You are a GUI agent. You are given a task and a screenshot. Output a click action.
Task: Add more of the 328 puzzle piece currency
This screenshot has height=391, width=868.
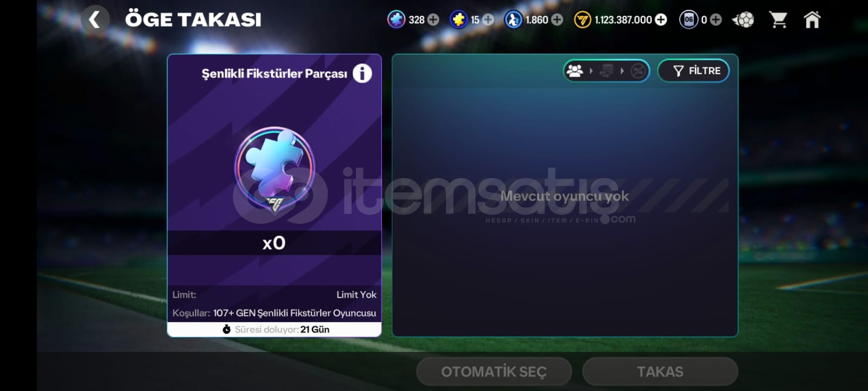pos(433,20)
